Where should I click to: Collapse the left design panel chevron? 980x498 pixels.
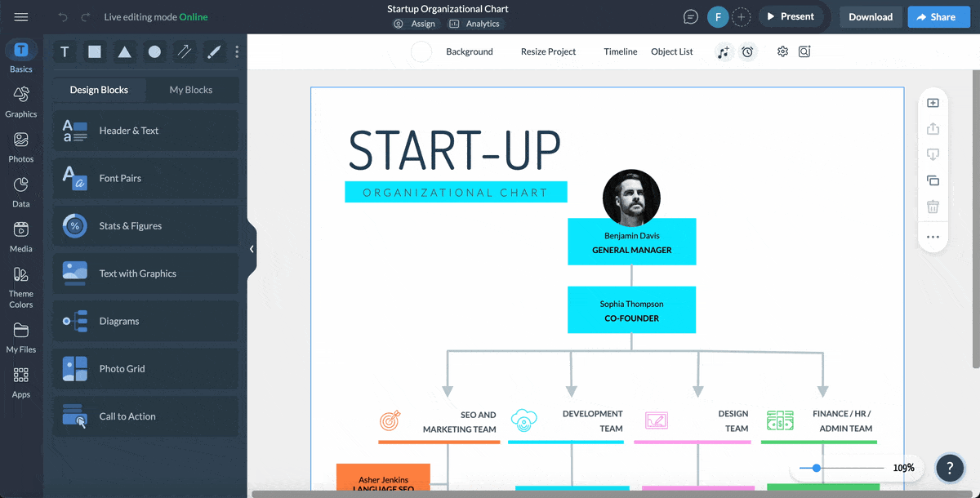pyautogui.click(x=252, y=247)
